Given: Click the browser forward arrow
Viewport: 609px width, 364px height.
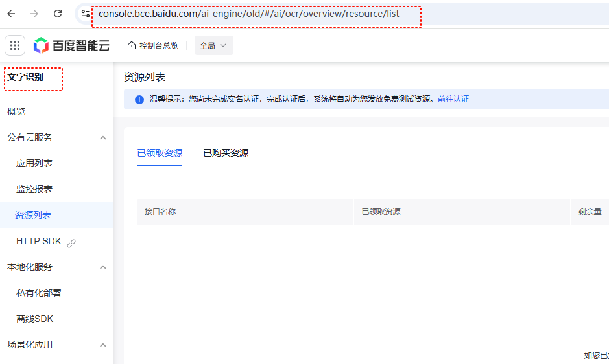Looking at the screenshot, I should pyautogui.click(x=34, y=14).
